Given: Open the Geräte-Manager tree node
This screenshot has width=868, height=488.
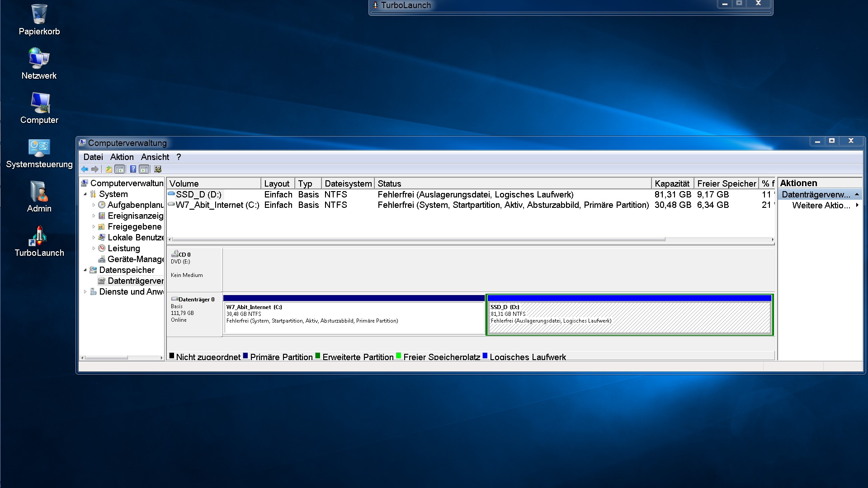Looking at the screenshot, I should [135, 259].
